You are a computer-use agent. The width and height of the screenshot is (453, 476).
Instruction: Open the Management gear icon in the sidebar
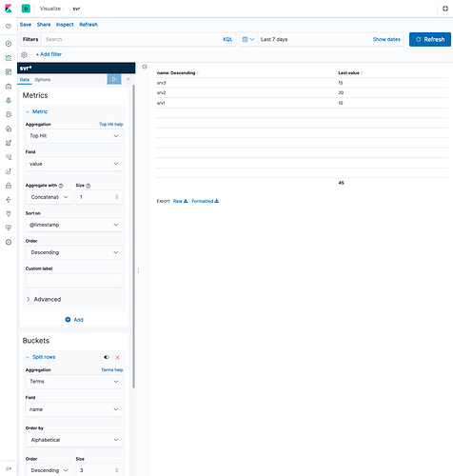pos(9,242)
